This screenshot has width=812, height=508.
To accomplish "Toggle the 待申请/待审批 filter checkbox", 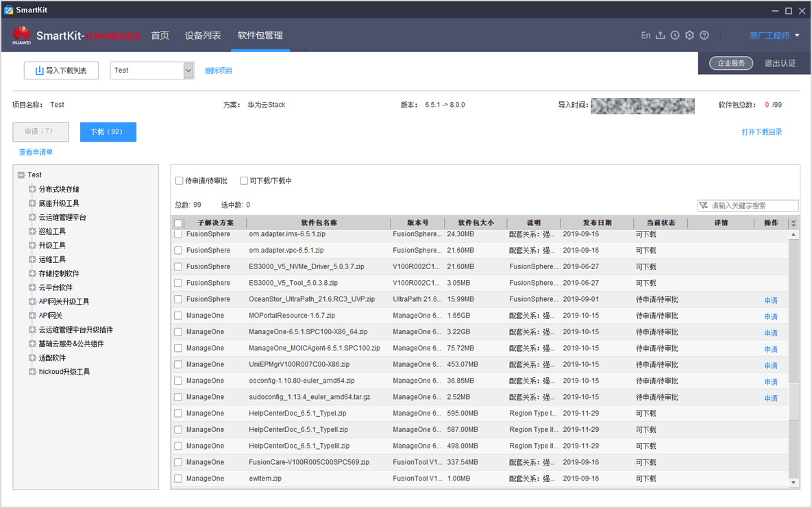I will (x=179, y=181).
